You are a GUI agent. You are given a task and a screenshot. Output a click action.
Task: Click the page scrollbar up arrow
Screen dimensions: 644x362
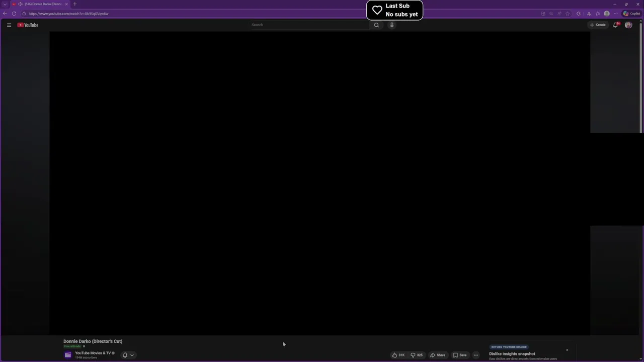pyautogui.click(x=642, y=21)
